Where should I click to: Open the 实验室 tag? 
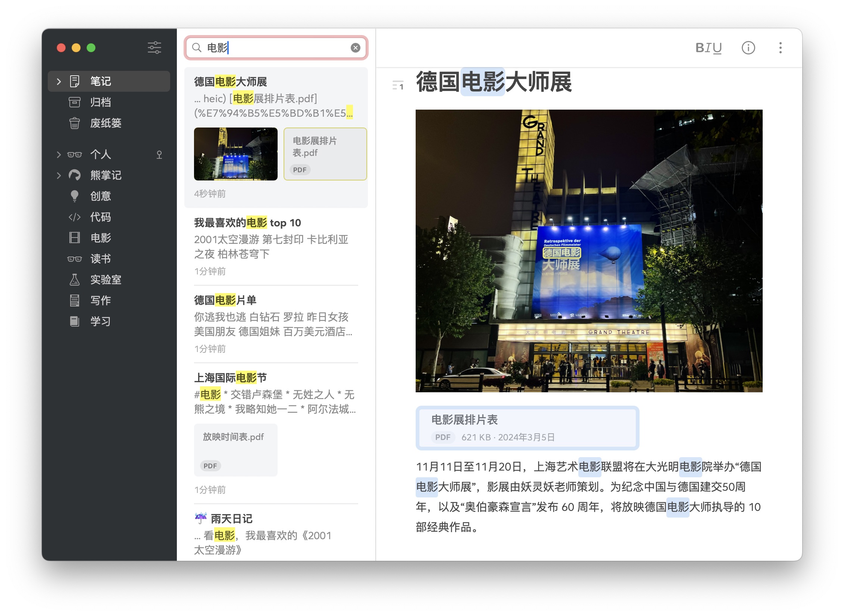coord(106,280)
